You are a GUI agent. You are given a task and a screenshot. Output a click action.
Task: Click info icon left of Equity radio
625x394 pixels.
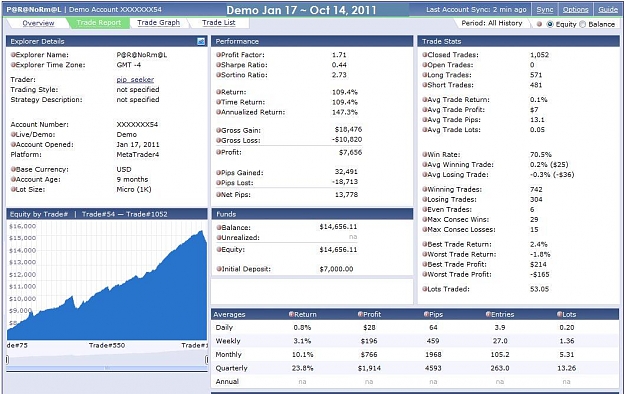[x=539, y=24]
